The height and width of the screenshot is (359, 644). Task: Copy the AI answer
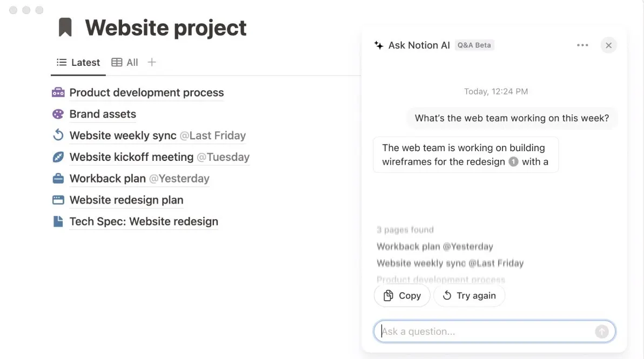(401, 295)
